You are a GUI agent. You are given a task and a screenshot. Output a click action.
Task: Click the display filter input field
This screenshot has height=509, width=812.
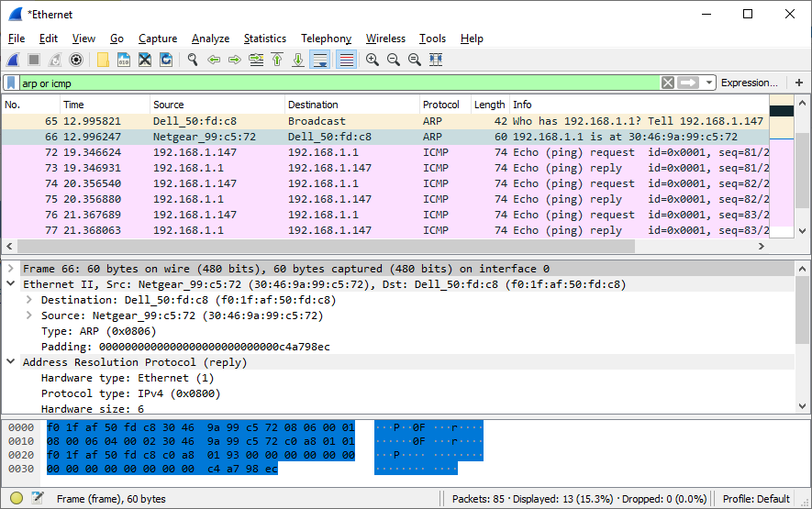[x=339, y=83]
